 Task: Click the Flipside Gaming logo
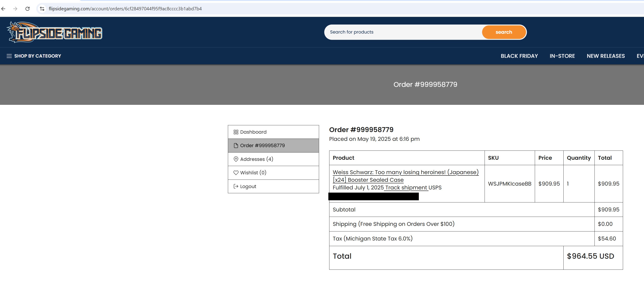(x=54, y=32)
